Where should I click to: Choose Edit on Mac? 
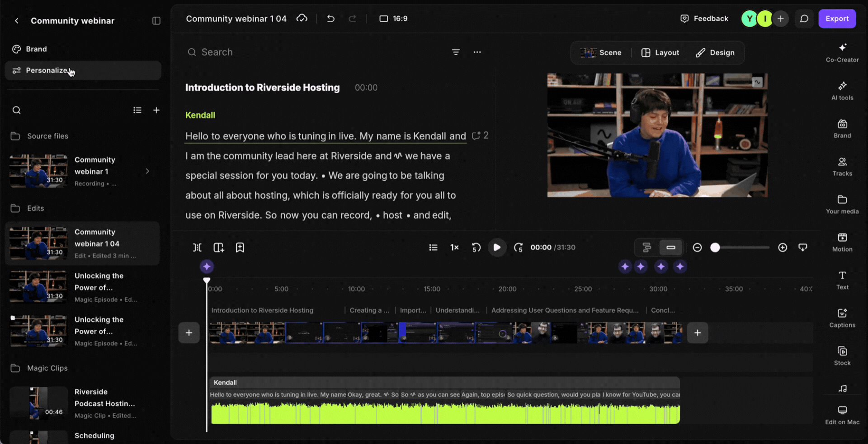(842, 416)
